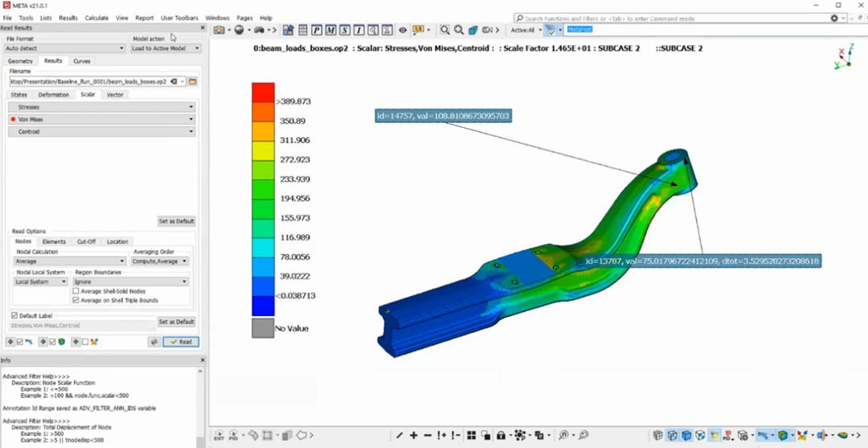
Task: Open the Centroid location dropdown
Action: 102,132
